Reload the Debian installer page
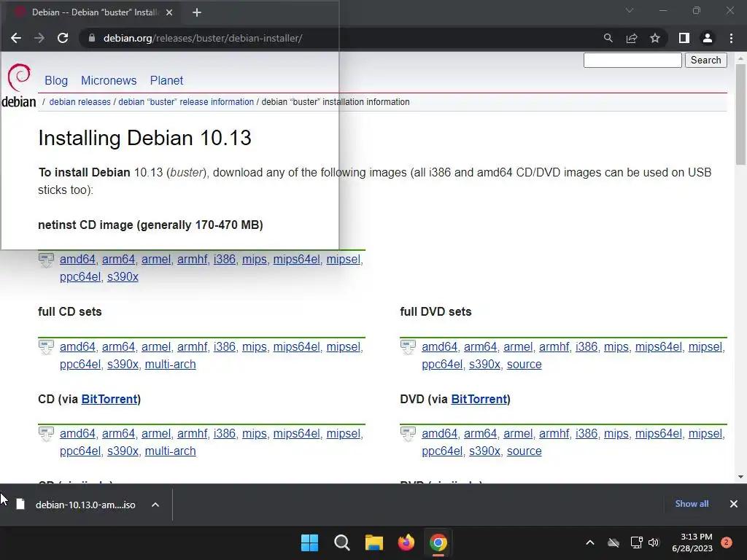 click(x=63, y=38)
